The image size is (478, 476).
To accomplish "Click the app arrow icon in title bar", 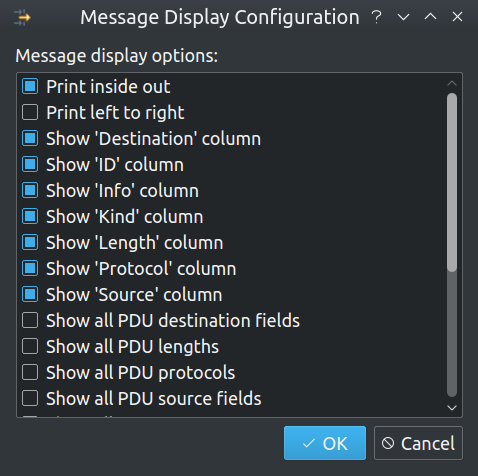I will (x=22, y=18).
